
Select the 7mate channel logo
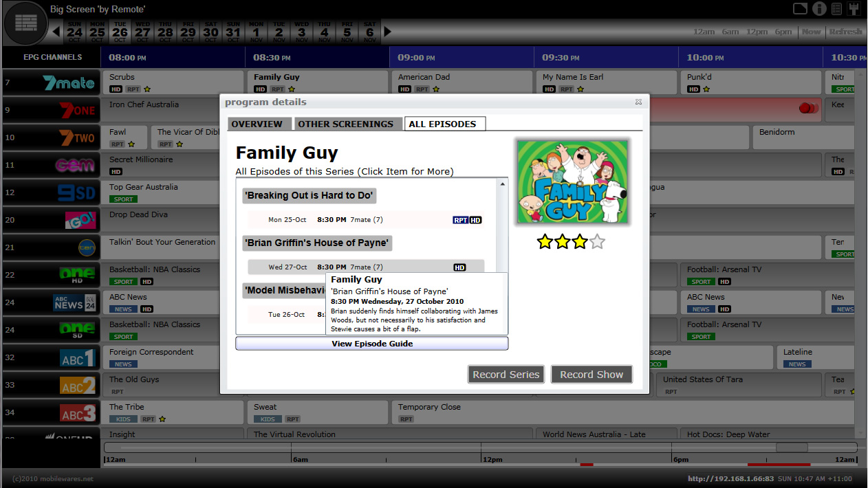click(x=68, y=82)
